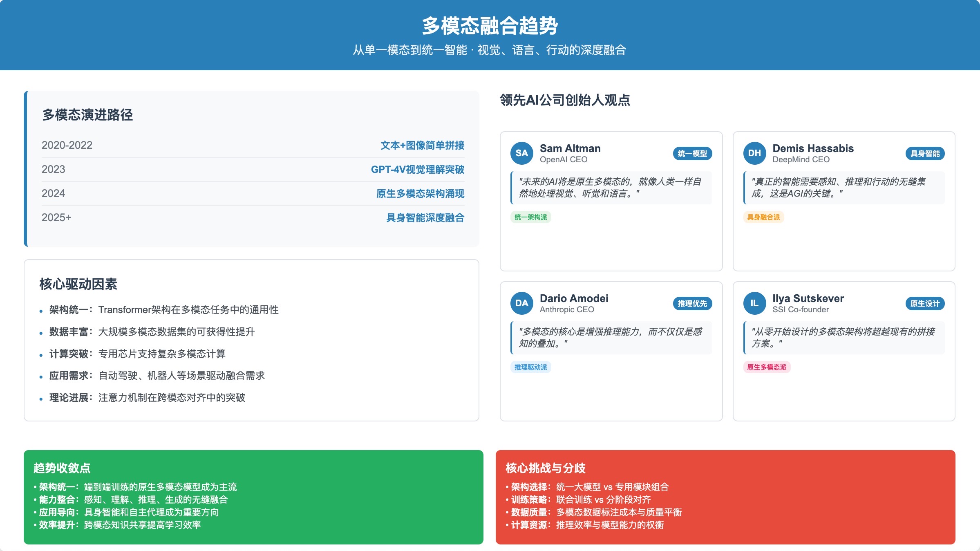Click the name Demis Hassabis
Image resolution: width=980 pixels, height=551 pixels.
coord(813,148)
